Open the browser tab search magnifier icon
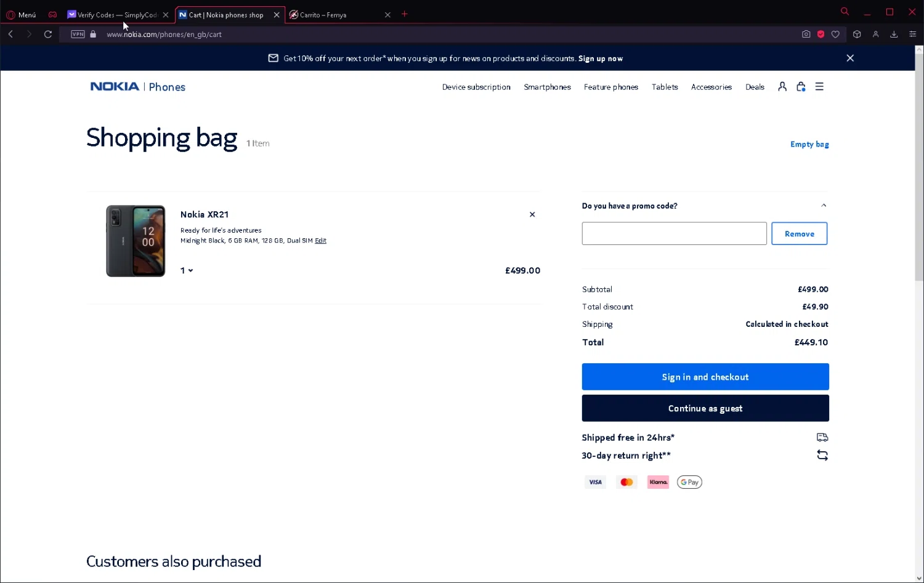 click(845, 12)
